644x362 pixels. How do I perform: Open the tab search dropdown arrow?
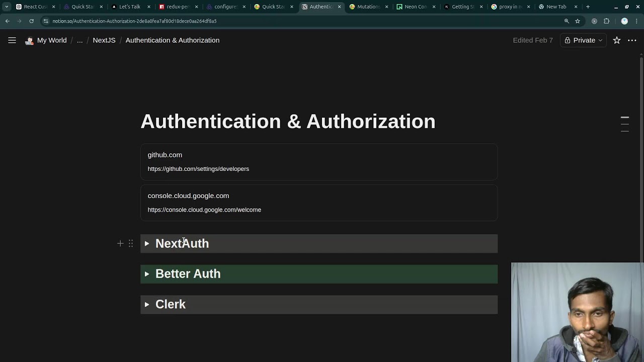7,7
